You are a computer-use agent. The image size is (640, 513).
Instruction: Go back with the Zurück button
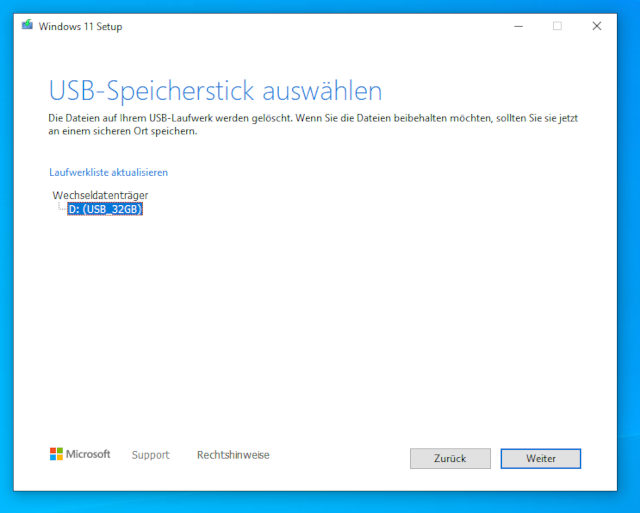coord(450,458)
